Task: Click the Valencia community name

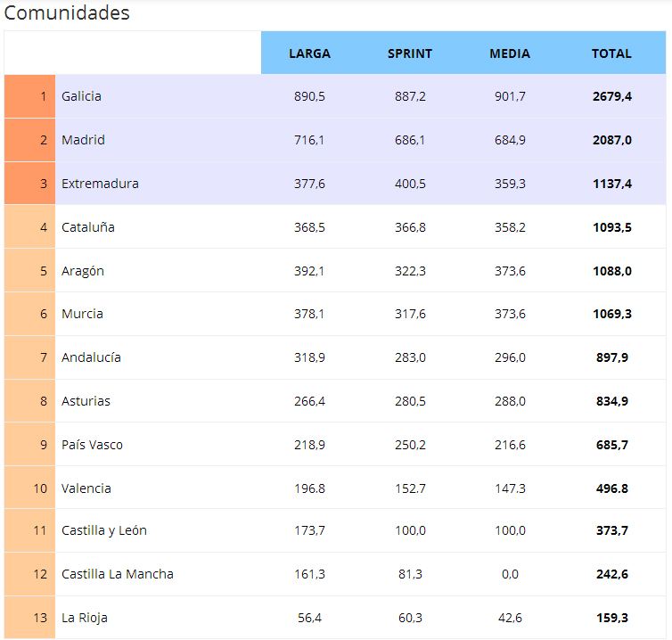Action: pyautogui.click(x=86, y=488)
